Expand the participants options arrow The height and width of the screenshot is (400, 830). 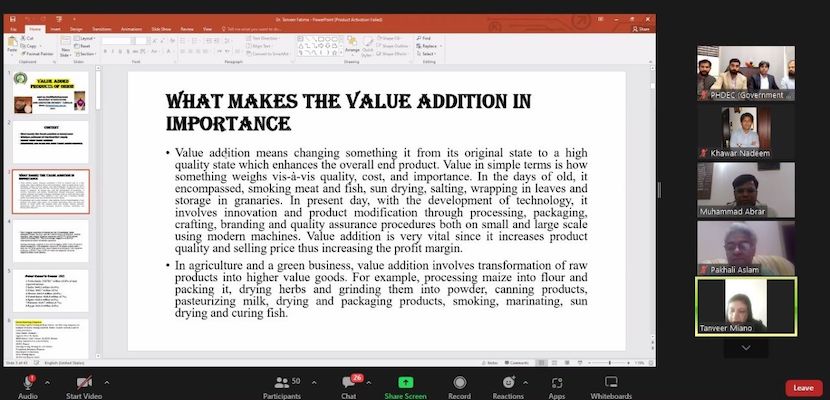tap(312, 382)
